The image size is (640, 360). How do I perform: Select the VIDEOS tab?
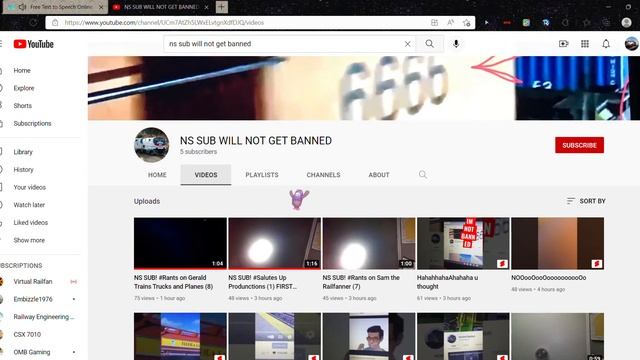point(206,175)
